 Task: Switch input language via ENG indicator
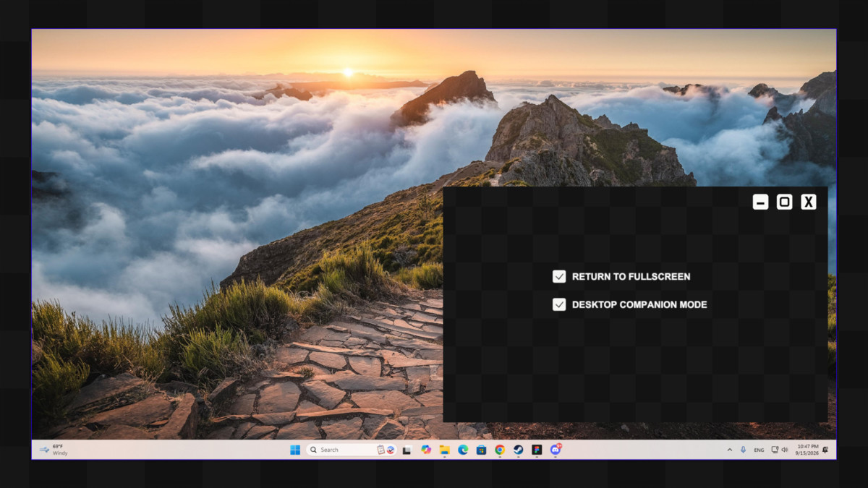tap(759, 450)
